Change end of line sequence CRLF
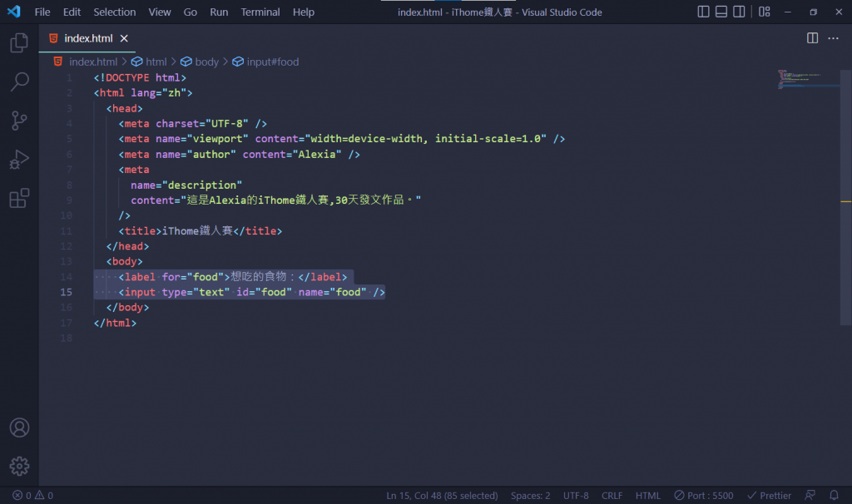852x504 pixels. pos(612,496)
